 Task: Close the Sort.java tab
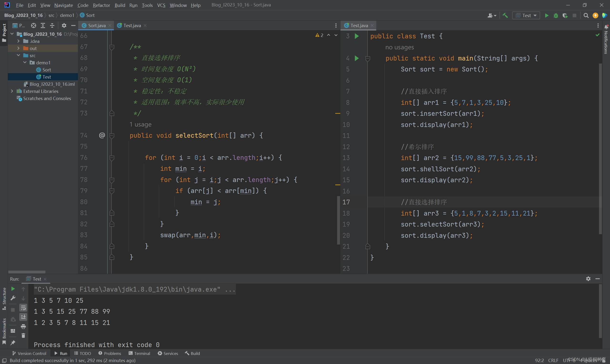point(110,25)
